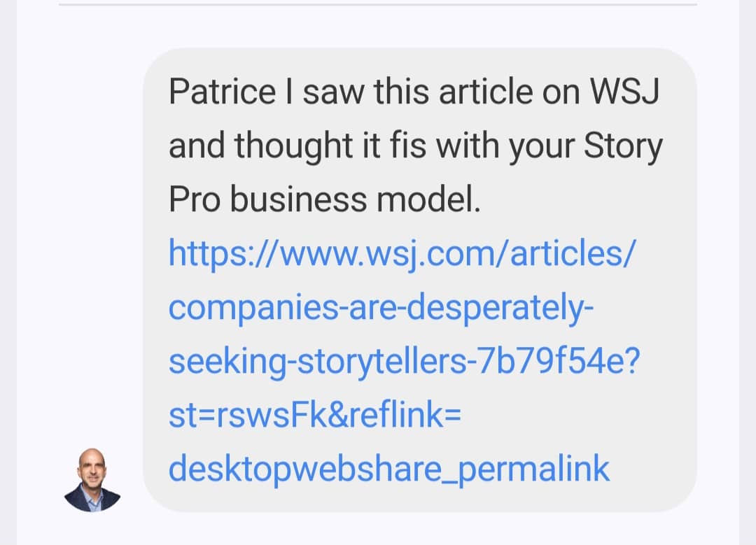This screenshot has height=545, width=756.
Task: Click the 'st=rswsFk&reflink=' link line
Action: point(314,416)
